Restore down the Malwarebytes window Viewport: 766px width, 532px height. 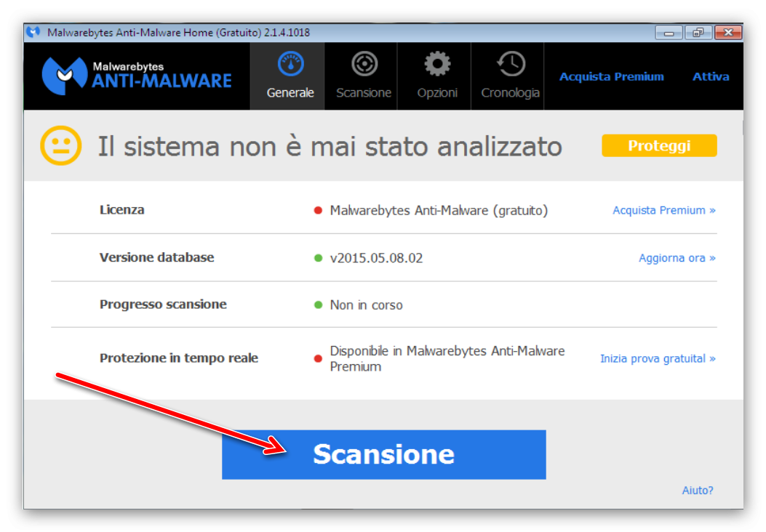pos(698,33)
